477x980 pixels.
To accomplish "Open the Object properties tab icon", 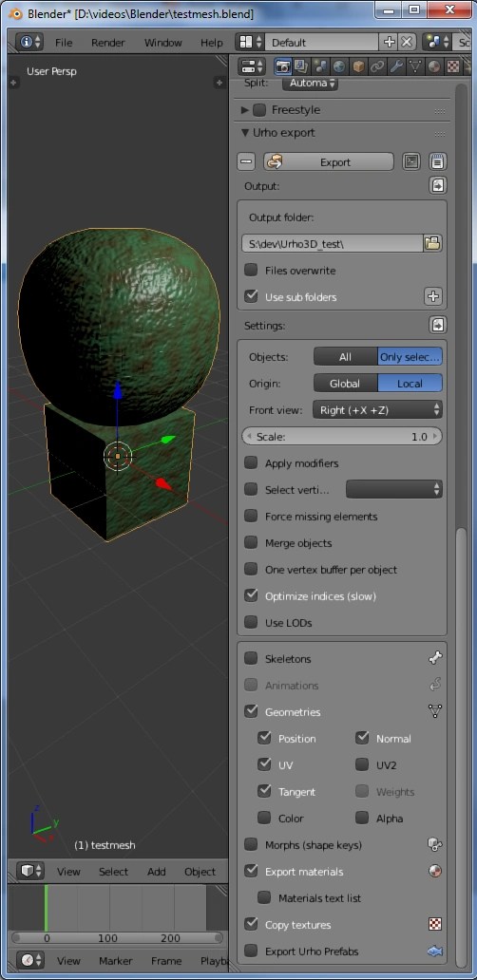I will pyautogui.click(x=357, y=66).
